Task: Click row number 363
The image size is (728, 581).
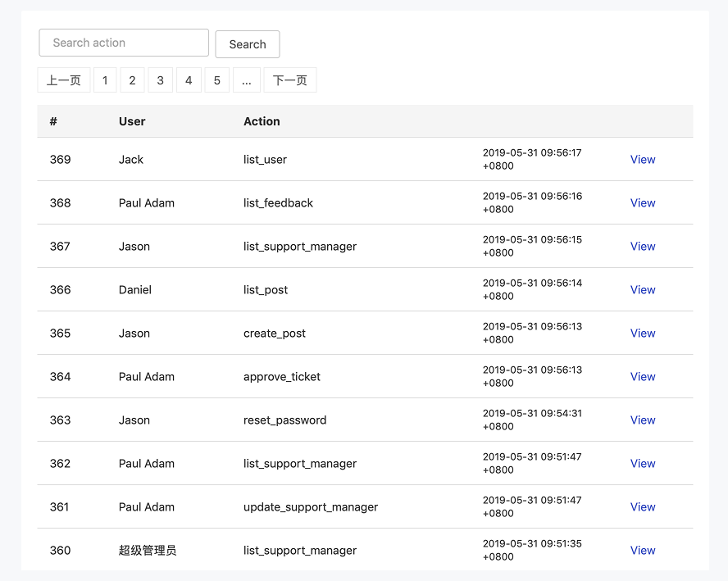Action: pos(61,420)
